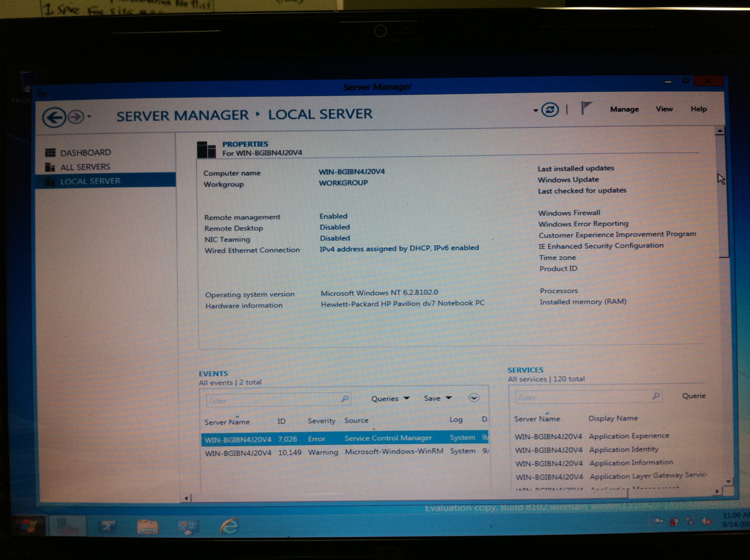Screen dimensions: 750x560
Task: Open navigation history dropdown beside Forward arrow
Action: [89, 116]
